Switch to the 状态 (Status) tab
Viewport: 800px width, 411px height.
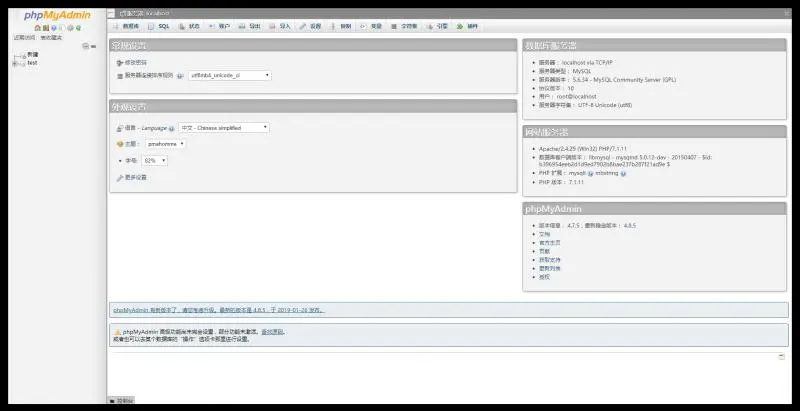(189, 26)
